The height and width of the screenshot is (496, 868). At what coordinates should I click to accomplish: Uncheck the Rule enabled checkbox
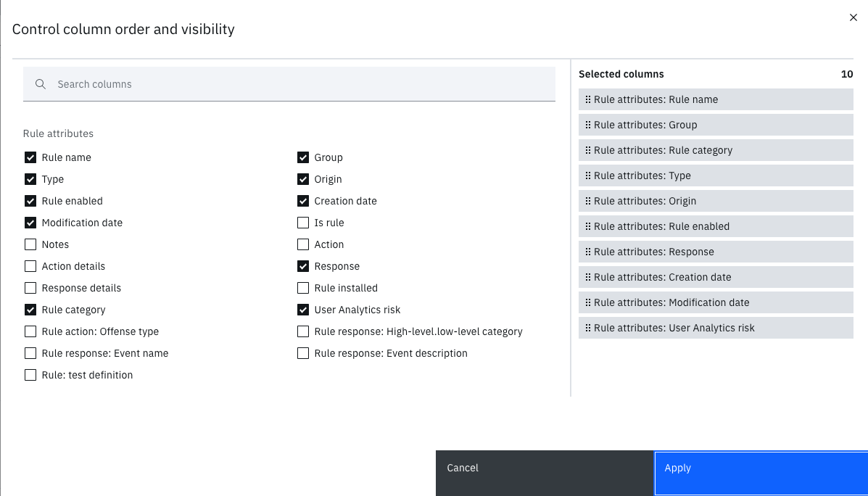pos(30,201)
